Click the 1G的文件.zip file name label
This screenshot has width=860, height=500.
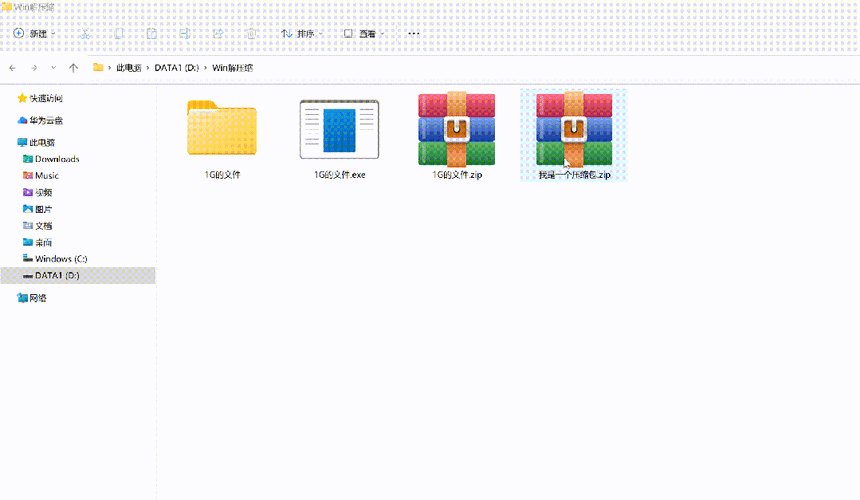click(457, 175)
